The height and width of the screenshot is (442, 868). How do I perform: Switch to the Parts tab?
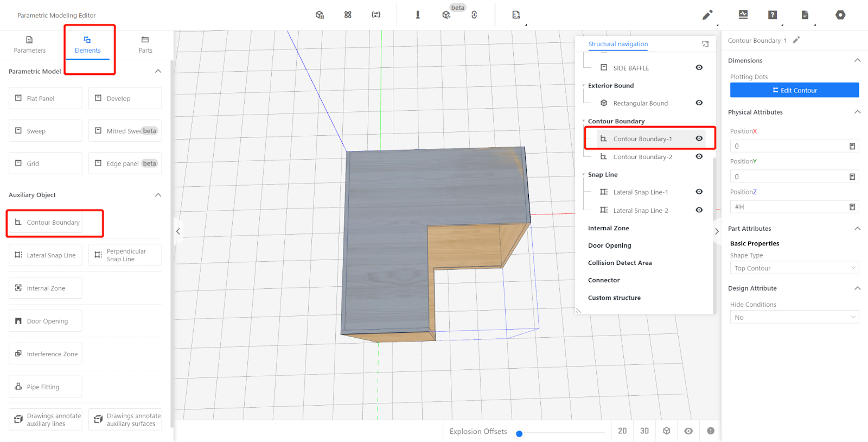tap(145, 45)
